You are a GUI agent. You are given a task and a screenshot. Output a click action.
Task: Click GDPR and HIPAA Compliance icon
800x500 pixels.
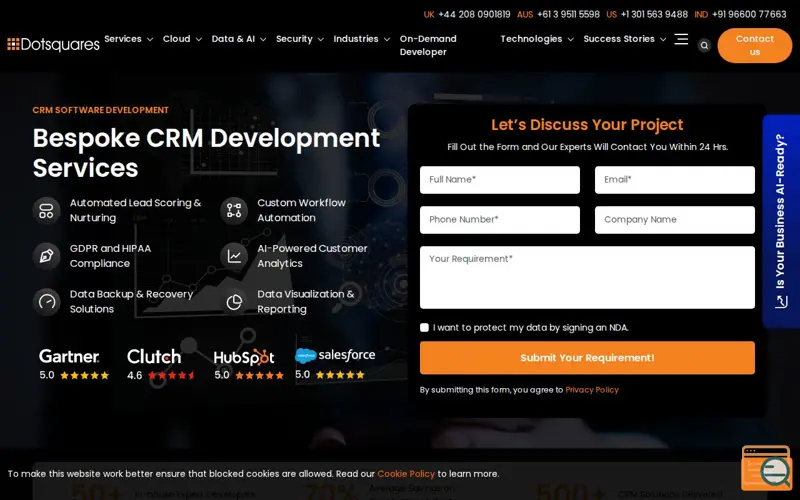(x=46, y=256)
